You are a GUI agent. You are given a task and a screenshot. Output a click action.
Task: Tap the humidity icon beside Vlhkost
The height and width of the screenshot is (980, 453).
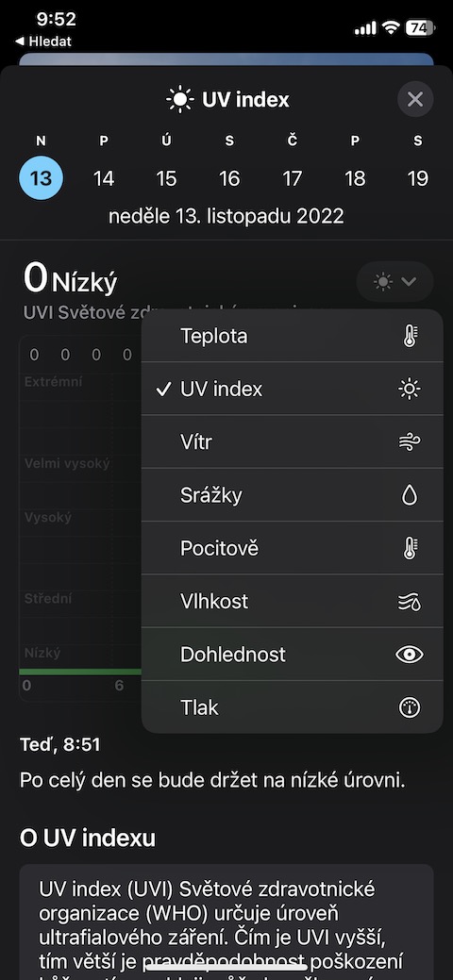tap(410, 602)
